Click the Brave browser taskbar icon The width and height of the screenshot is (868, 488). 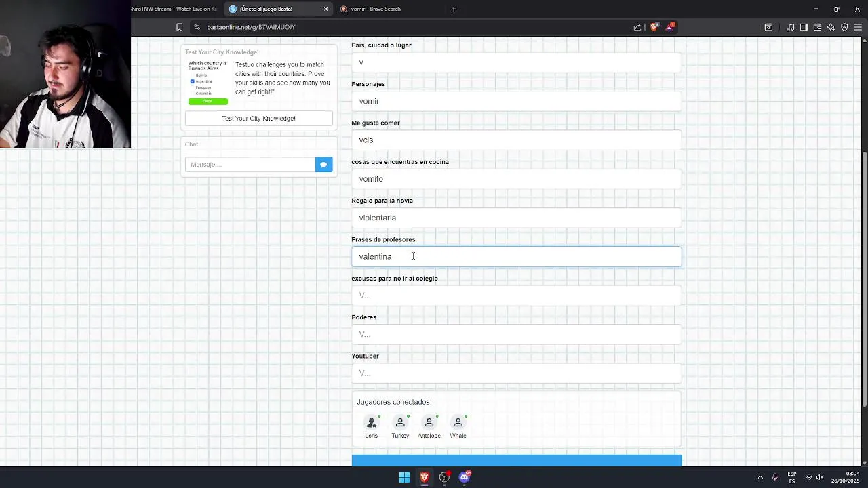pyautogui.click(x=425, y=477)
